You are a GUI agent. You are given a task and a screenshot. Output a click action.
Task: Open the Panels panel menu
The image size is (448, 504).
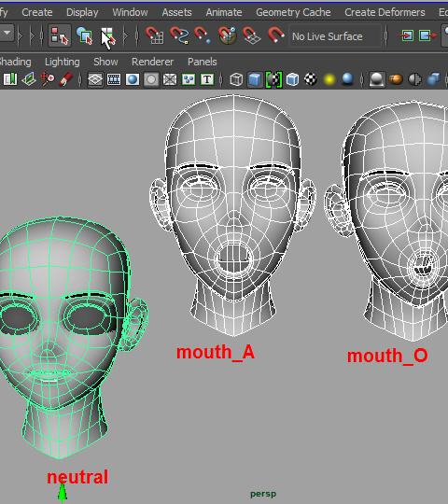point(203,62)
